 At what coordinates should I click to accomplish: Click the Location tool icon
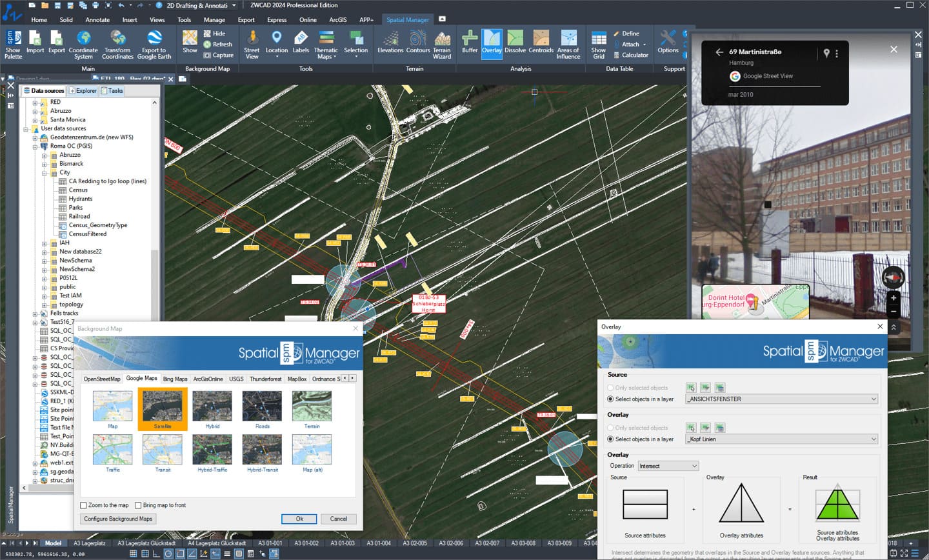coord(277,44)
